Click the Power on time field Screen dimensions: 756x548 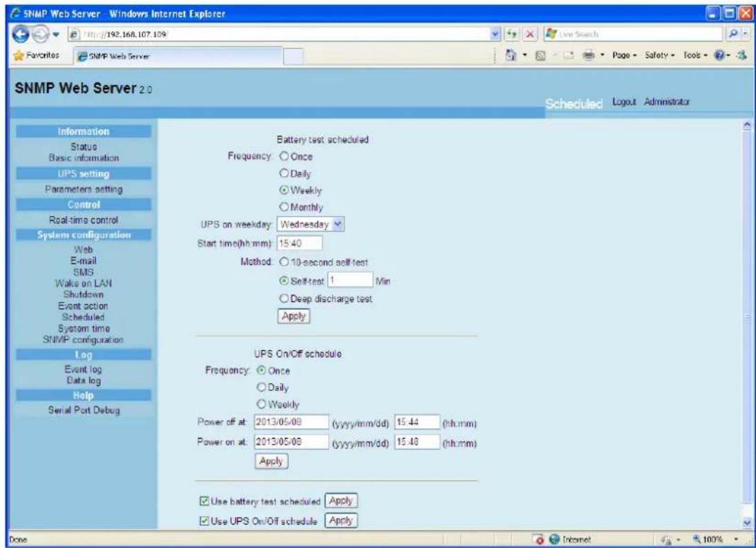[417, 442]
